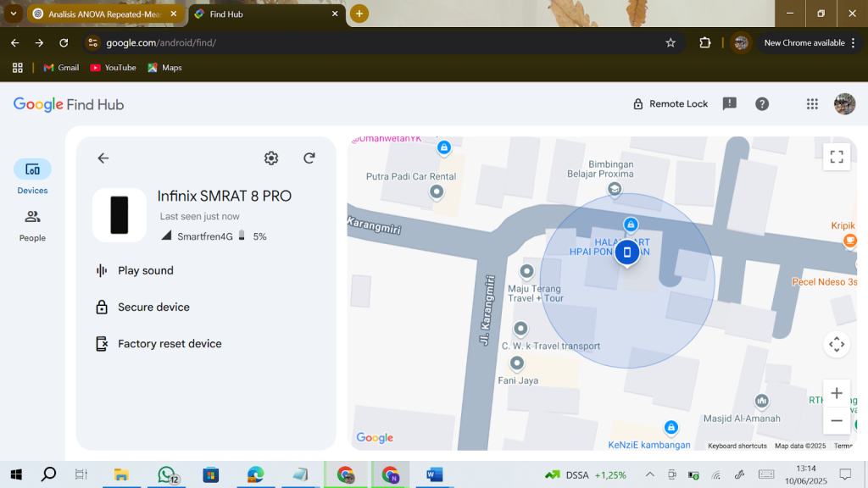Viewport: 868px width, 488px height.
Task: Zoom in on the map
Action: 836,393
